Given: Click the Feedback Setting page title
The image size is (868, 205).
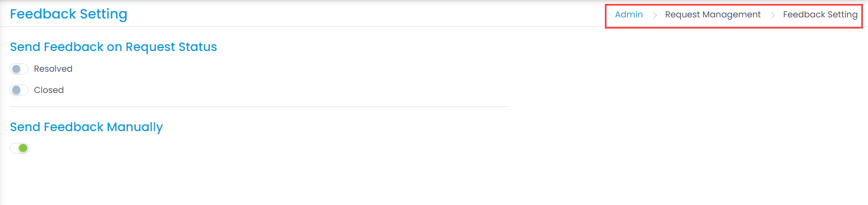Looking at the screenshot, I should [68, 14].
